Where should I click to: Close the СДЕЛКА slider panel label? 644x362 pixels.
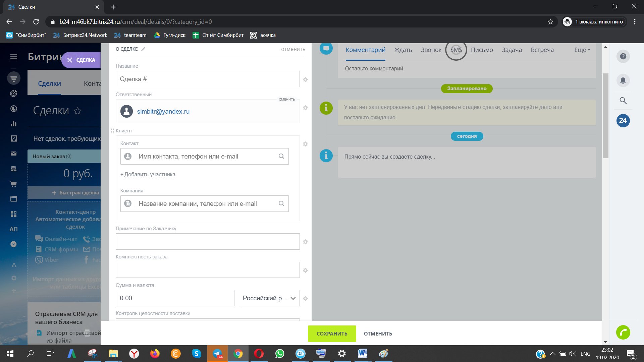click(70, 60)
